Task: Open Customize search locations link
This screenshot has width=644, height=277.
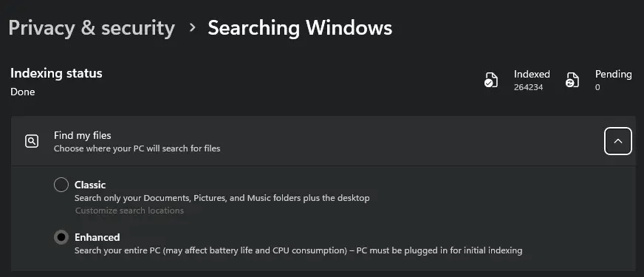Action: (129, 211)
